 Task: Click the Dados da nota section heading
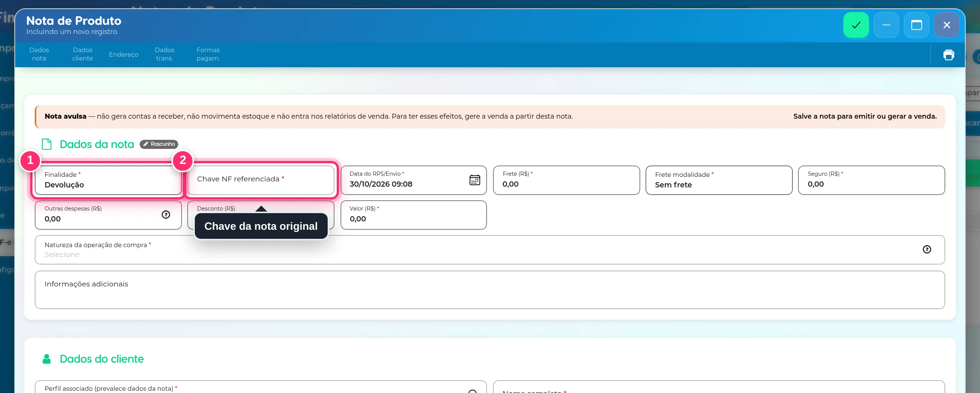coord(97,144)
